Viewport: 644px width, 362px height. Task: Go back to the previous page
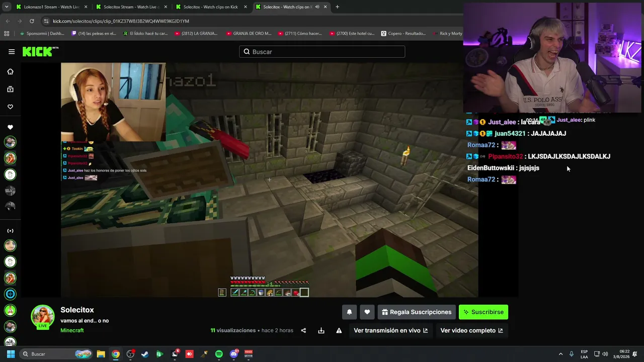tap(8, 21)
